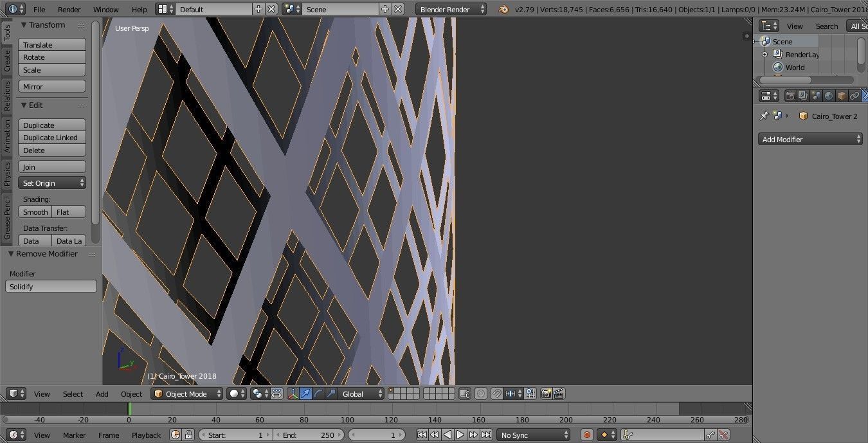Screen dimensions: 868x443
Task: Collapse the Remove Modifier operator panel
Action: pyautogui.click(x=11, y=253)
